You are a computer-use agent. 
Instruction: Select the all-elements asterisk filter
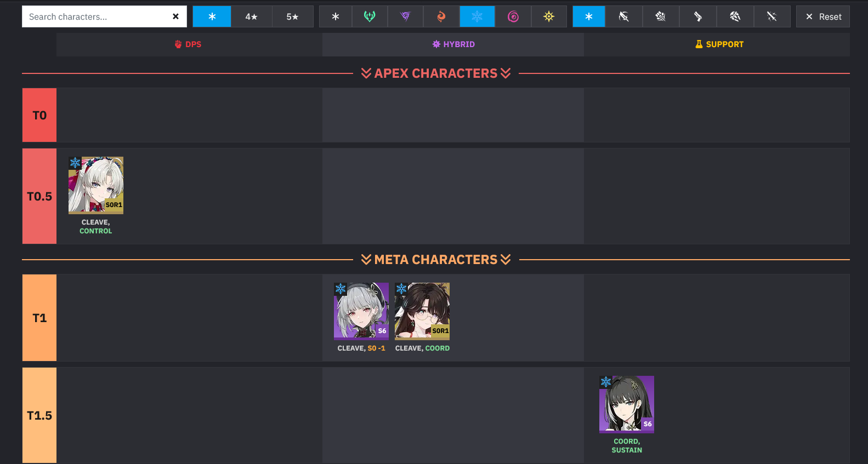(x=336, y=16)
